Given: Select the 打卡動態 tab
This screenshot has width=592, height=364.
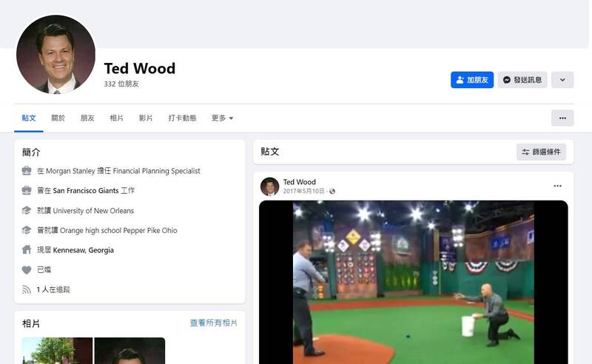Looking at the screenshot, I should [182, 118].
